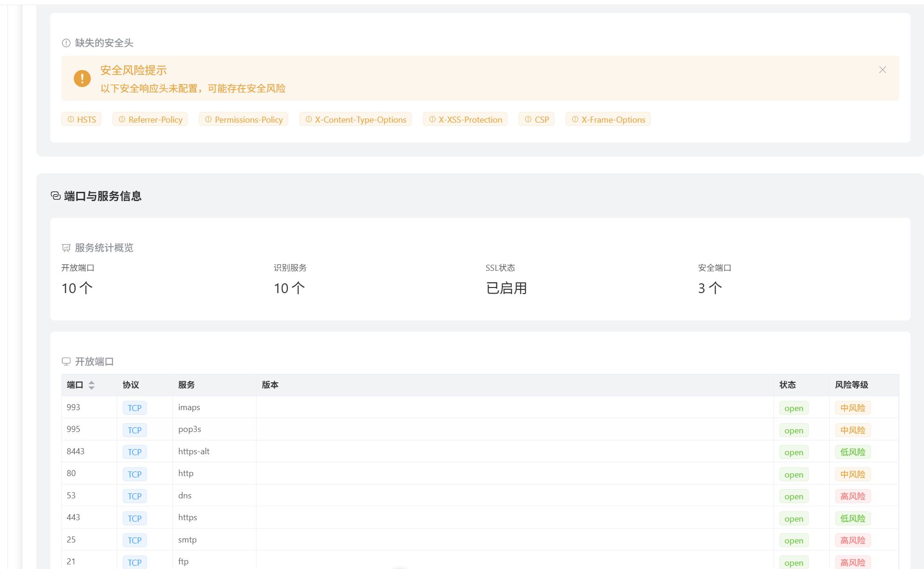The height and width of the screenshot is (569, 924).
Task: Select the X-XSS-Protection tag
Action: pyautogui.click(x=465, y=119)
